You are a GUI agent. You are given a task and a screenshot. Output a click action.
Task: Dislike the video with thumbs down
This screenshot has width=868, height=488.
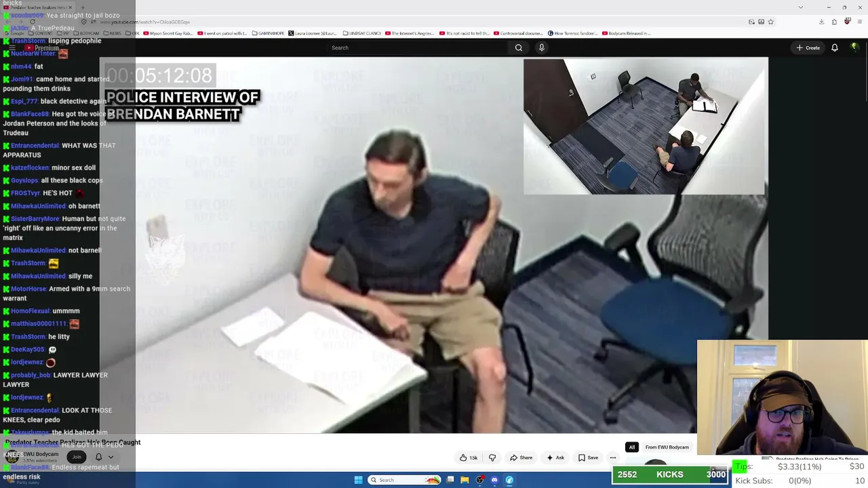pyautogui.click(x=492, y=457)
